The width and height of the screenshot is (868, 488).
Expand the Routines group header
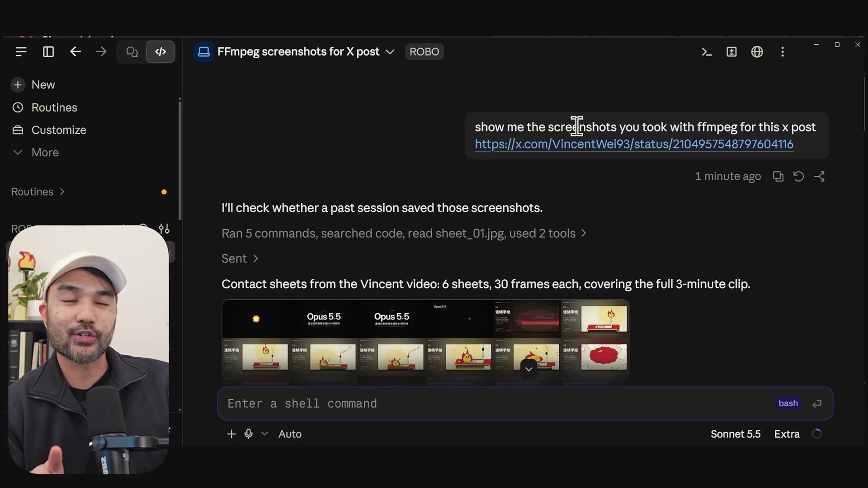click(x=38, y=192)
